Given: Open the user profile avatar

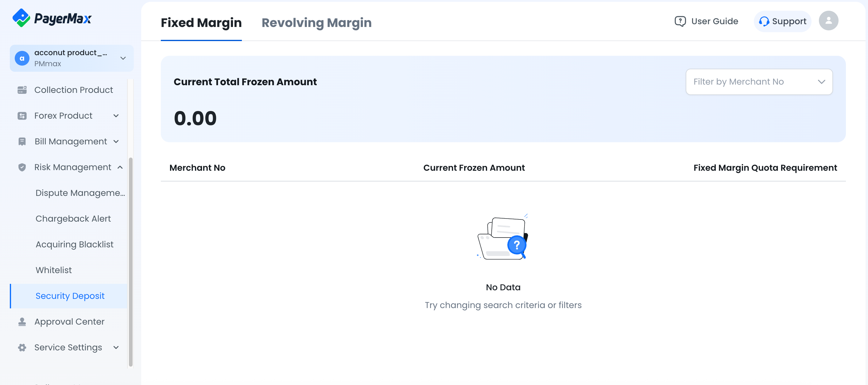Looking at the screenshot, I should pyautogui.click(x=829, y=21).
